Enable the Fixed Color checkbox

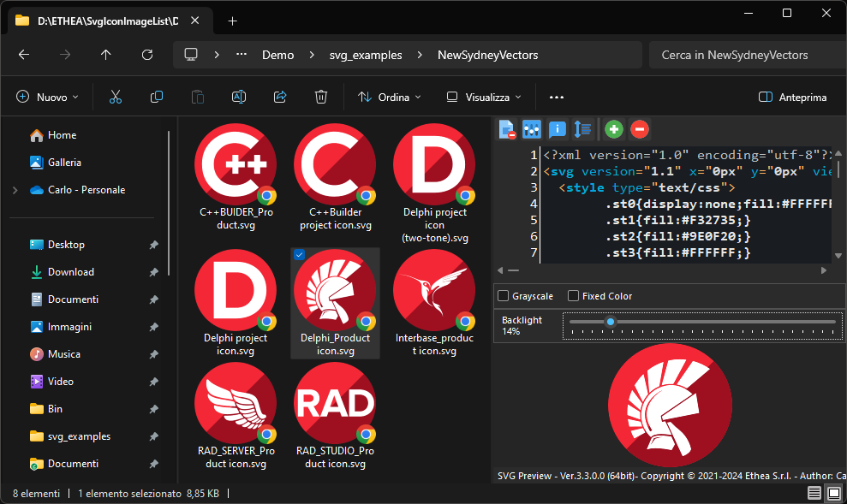(x=573, y=296)
